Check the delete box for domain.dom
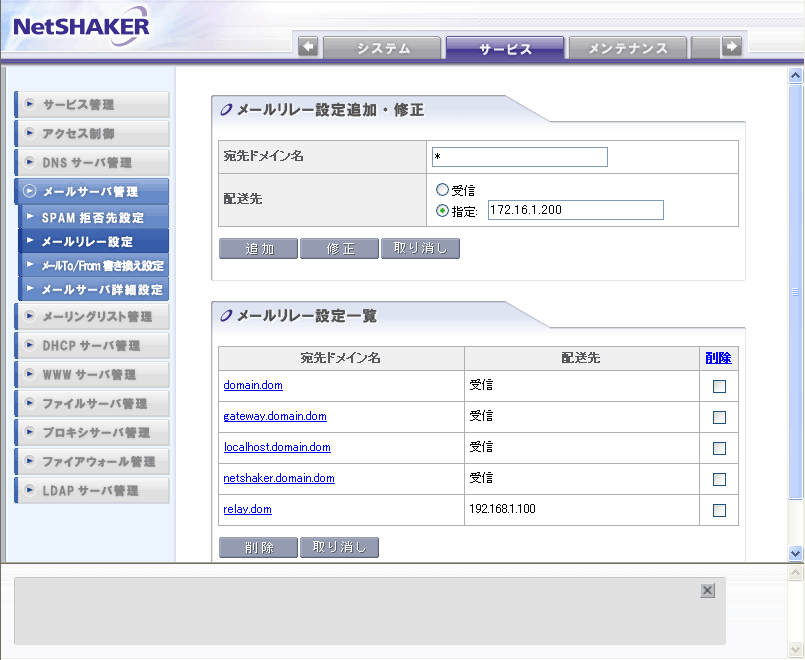 719,386
